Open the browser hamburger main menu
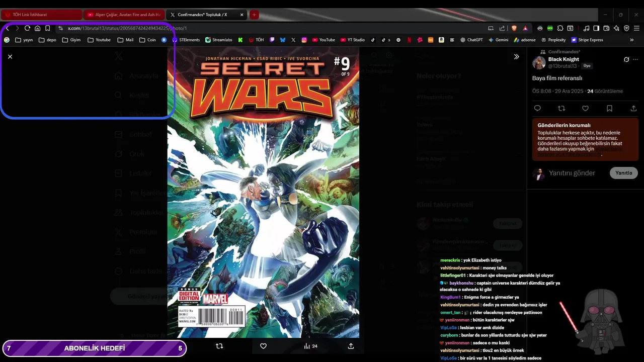Viewport: 644px width, 362px height. tap(636, 28)
